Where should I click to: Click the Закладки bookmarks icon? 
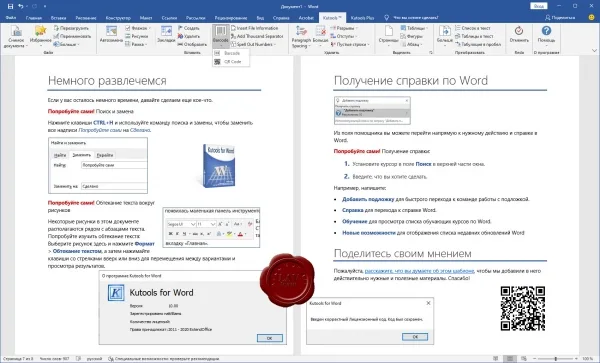click(166, 34)
